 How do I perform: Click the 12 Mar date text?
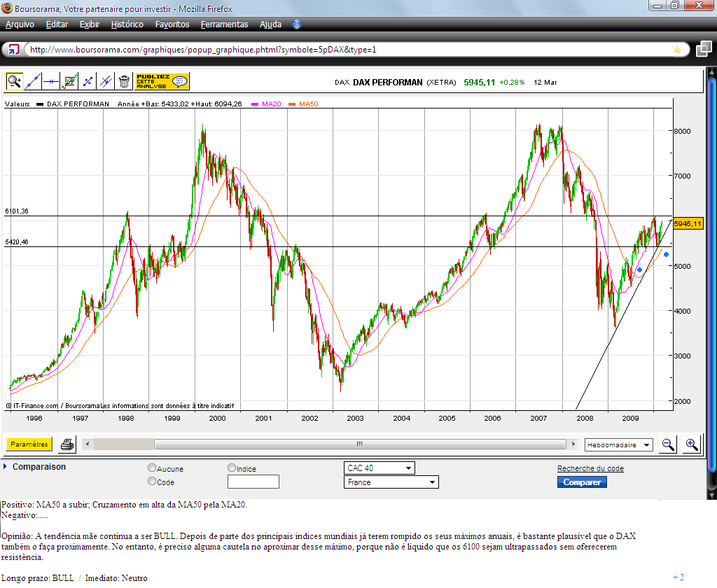(545, 83)
